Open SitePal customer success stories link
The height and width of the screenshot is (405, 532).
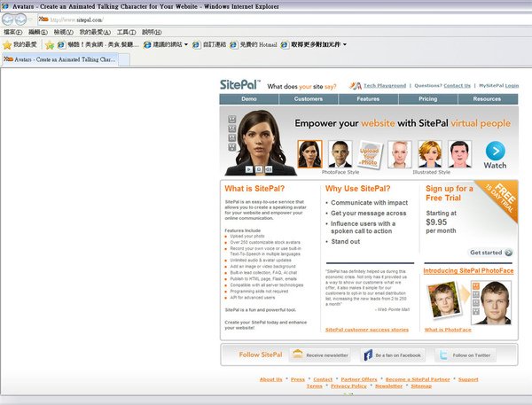(x=367, y=330)
